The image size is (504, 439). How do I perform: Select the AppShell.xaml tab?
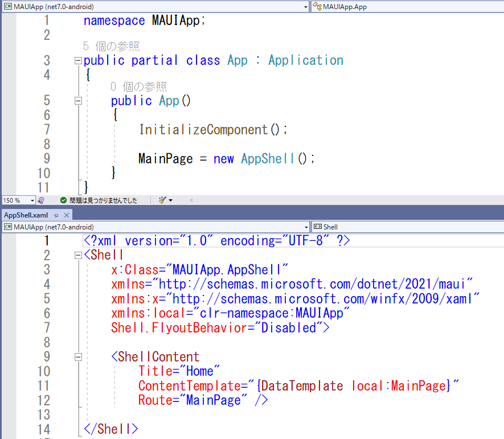(x=26, y=215)
